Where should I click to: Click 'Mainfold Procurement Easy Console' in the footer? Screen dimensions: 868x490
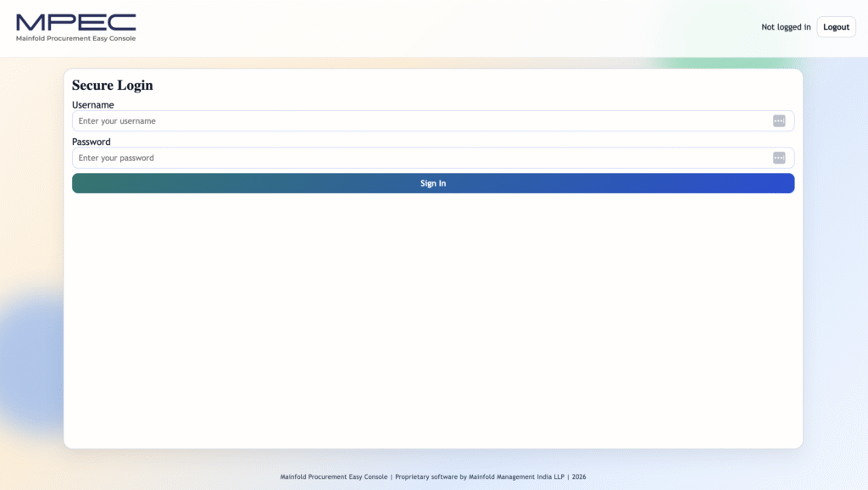click(333, 476)
